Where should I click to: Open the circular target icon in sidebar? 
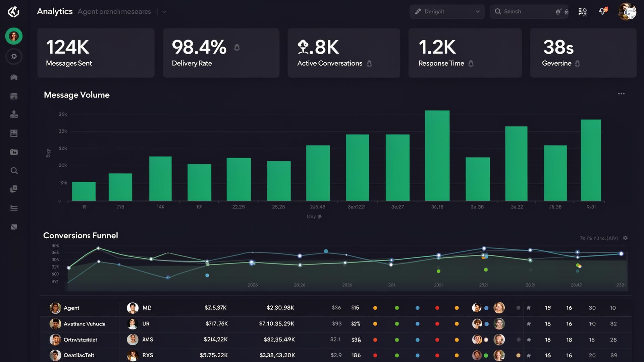14,56
